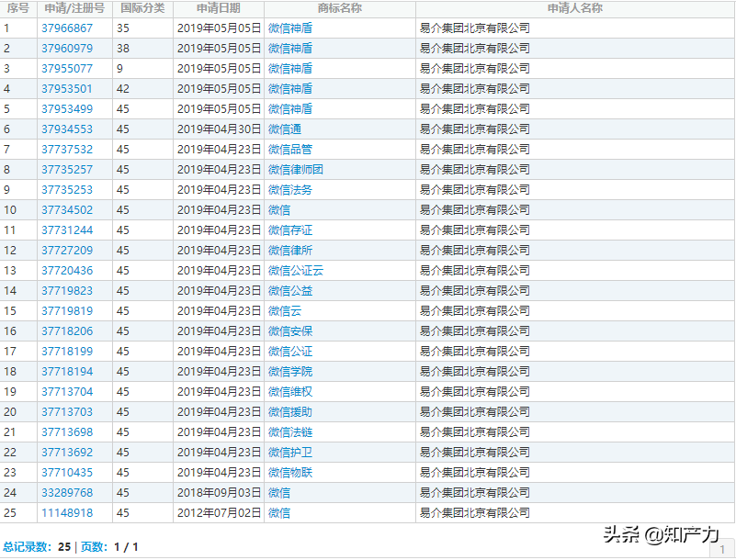This screenshot has width=736, height=560.
Task: Open the 微信护卫 trademark link
Action: tap(290, 452)
